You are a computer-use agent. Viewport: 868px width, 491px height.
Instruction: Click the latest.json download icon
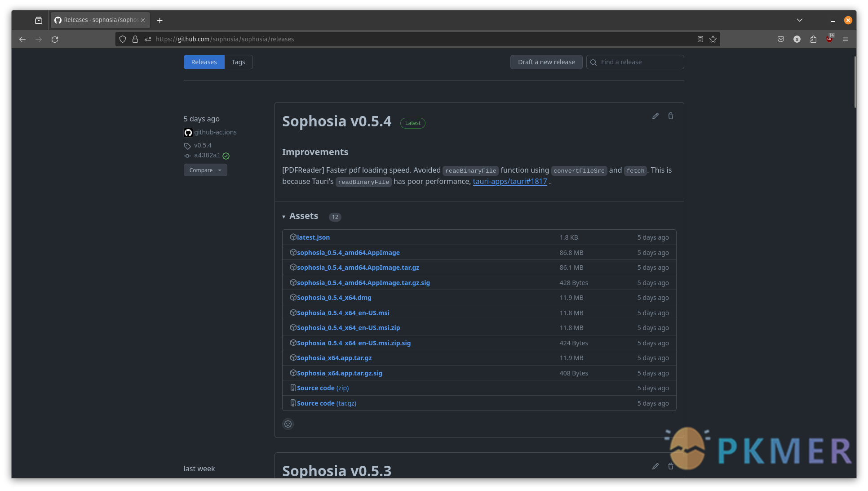293,237
